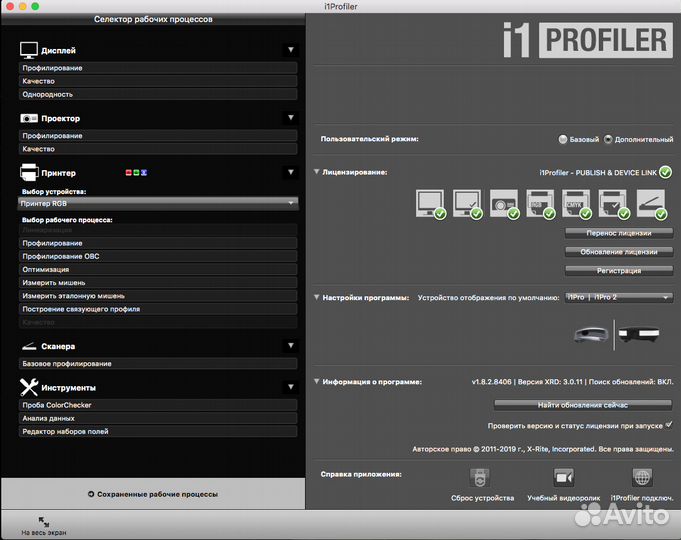Collapse the Инструменты section arrow

coord(291,387)
